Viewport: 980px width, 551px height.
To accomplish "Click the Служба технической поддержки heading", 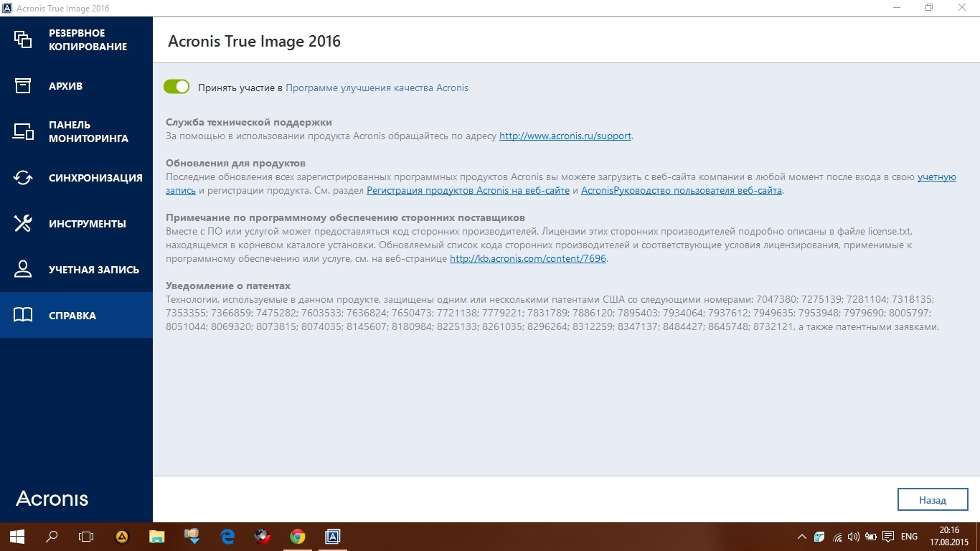I will click(x=249, y=122).
